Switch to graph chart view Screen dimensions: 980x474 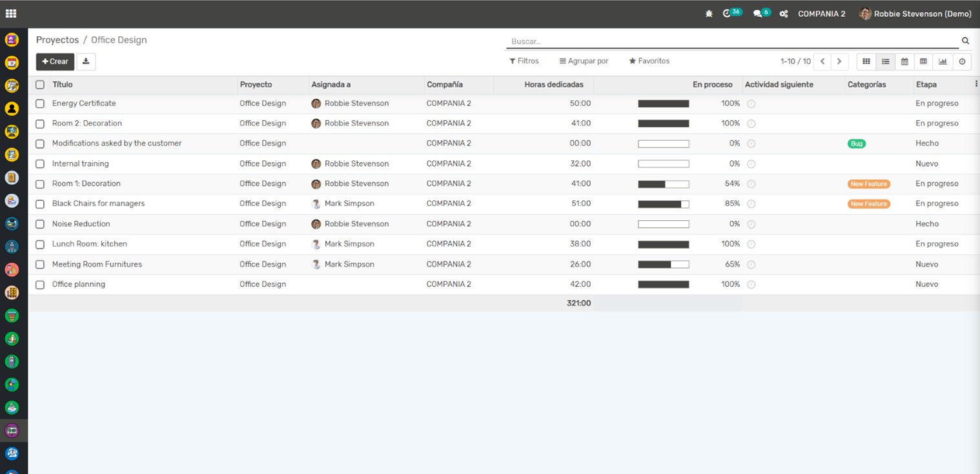[x=943, y=61]
